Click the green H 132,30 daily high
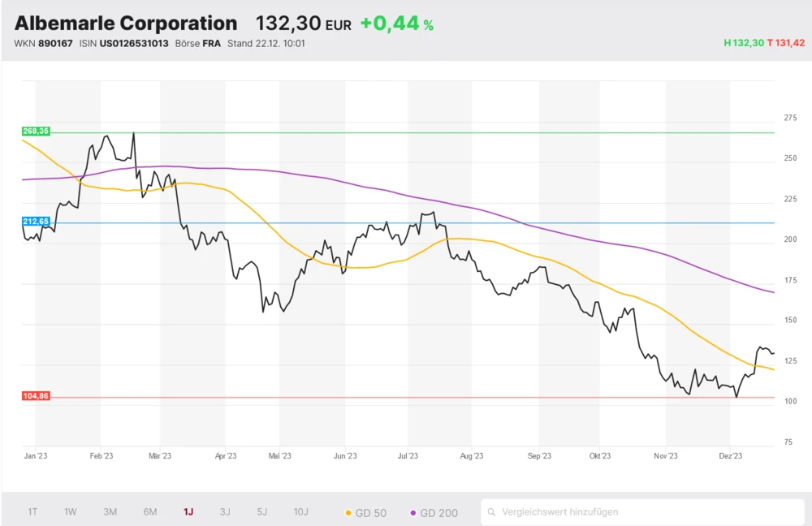This screenshot has height=526, width=812. [743, 43]
